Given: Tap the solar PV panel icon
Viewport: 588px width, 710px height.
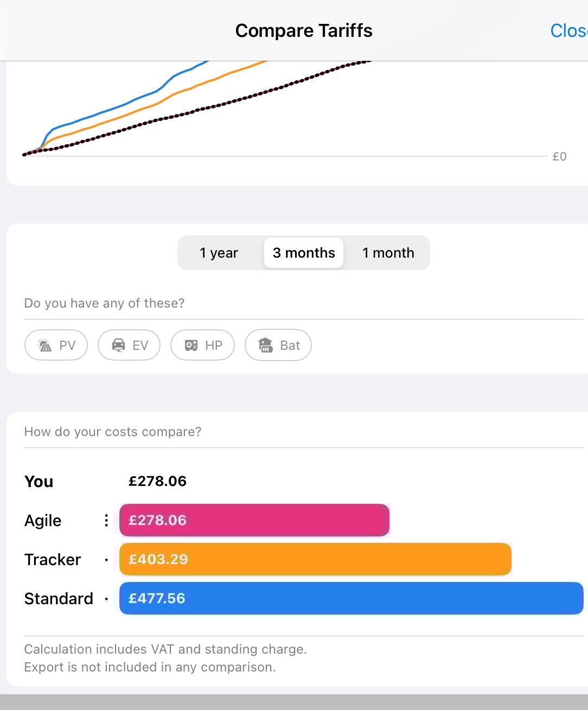Looking at the screenshot, I should (x=46, y=346).
